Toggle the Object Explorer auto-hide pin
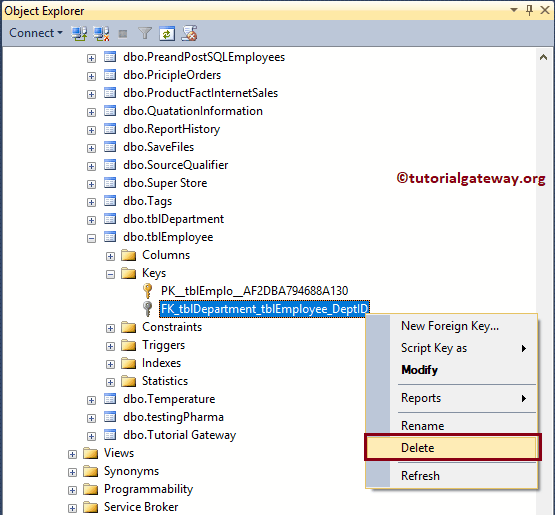This screenshot has width=555, height=515. coord(530,10)
